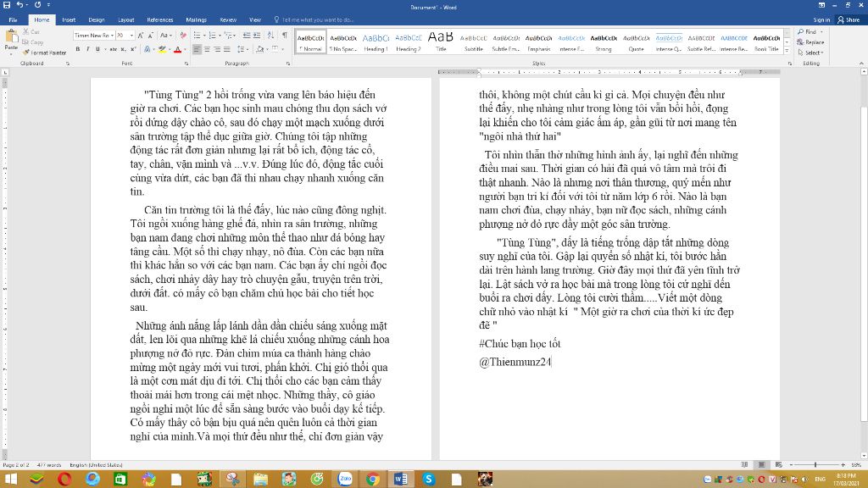Click the Save icon in title bar

click(x=7, y=5)
